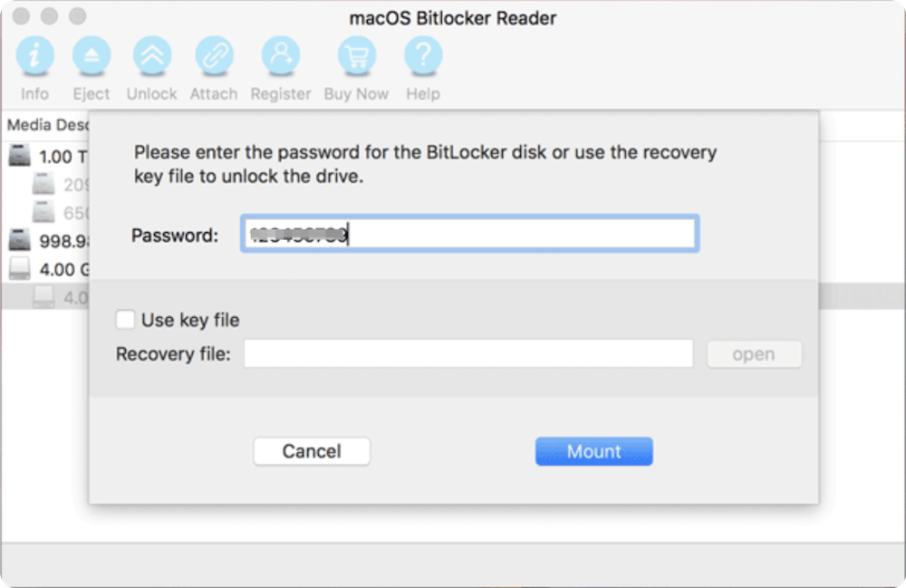Click the Mount button
Viewport: 906px width, 588px height.
pyautogui.click(x=593, y=450)
